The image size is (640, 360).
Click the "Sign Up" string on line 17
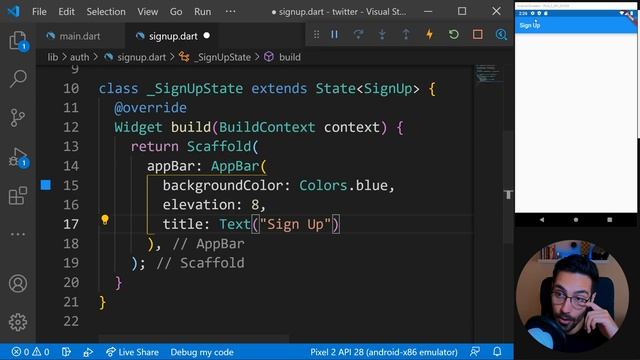(296, 224)
